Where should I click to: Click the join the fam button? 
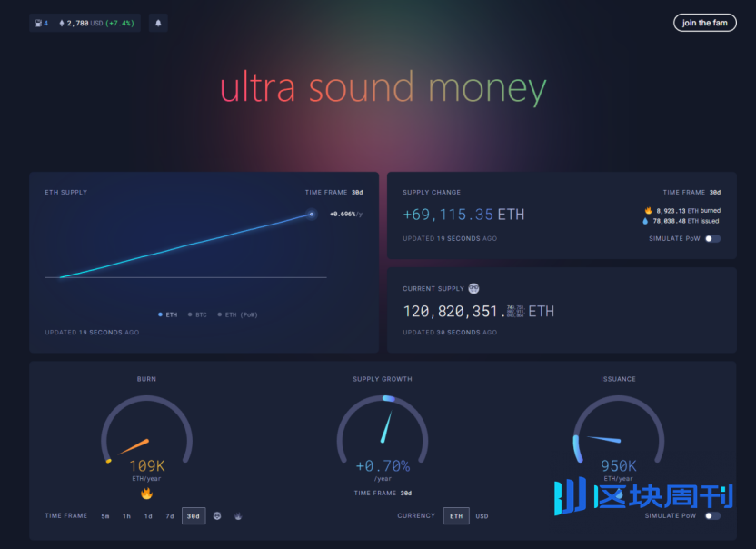704,23
